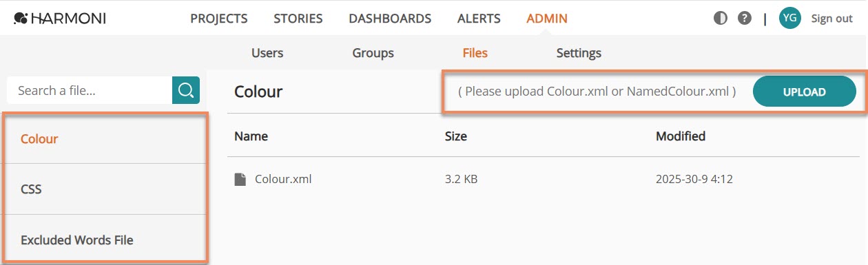Viewport: 868px width, 265px height.
Task: Select Excluded Words File category
Action: [x=104, y=240]
